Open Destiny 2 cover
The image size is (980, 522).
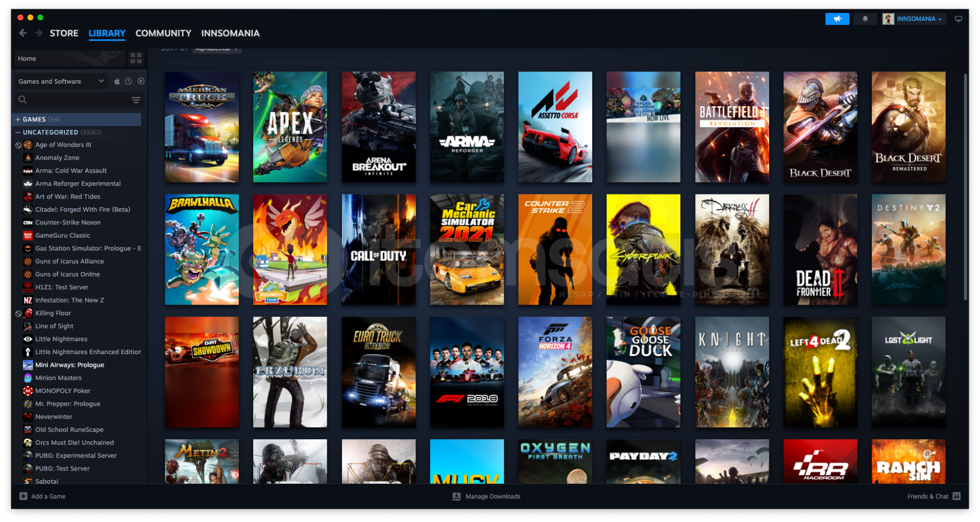(x=909, y=250)
